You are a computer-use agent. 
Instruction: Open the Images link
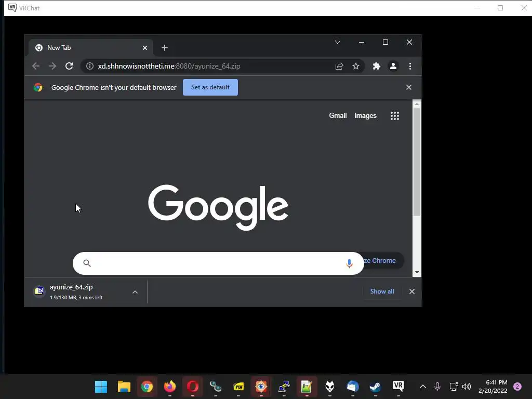(365, 116)
